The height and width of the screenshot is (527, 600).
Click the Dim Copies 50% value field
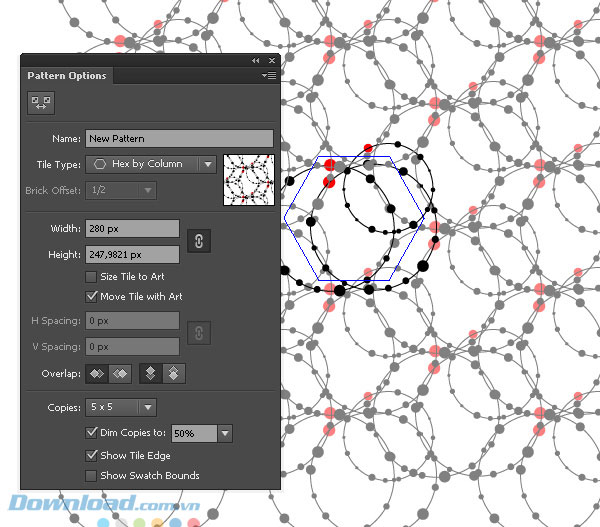pos(194,434)
